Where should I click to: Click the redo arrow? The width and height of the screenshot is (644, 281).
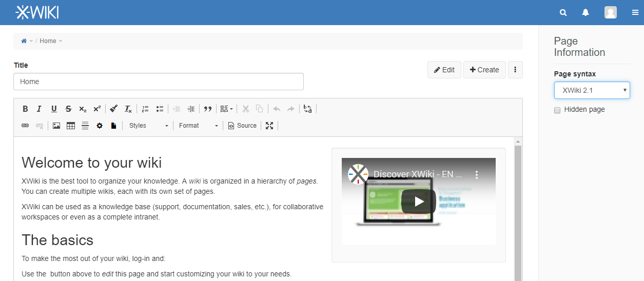coord(291,109)
